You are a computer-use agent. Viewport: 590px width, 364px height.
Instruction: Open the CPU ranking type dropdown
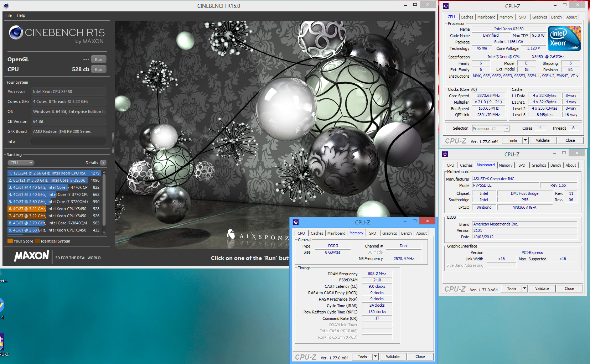(21, 163)
